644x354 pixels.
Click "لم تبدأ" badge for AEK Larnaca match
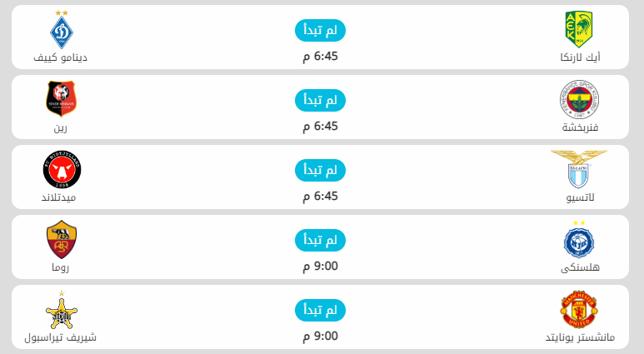[x=320, y=31]
